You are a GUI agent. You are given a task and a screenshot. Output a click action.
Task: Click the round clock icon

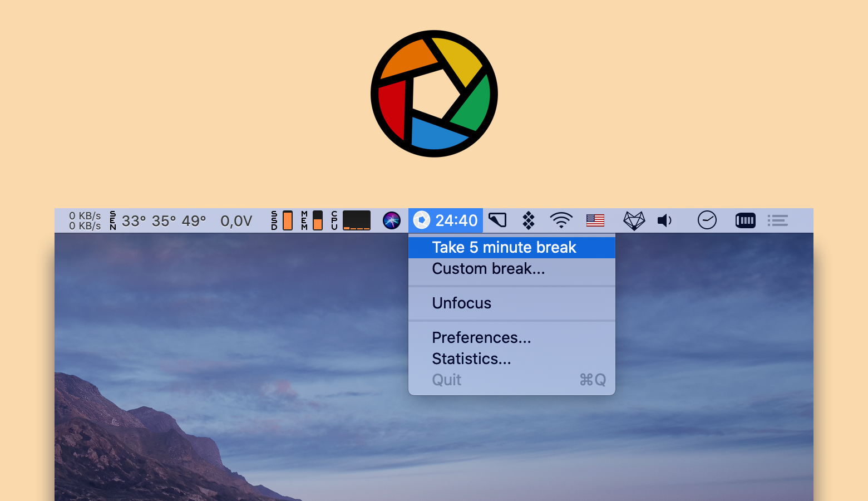pyautogui.click(x=707, y=220)
